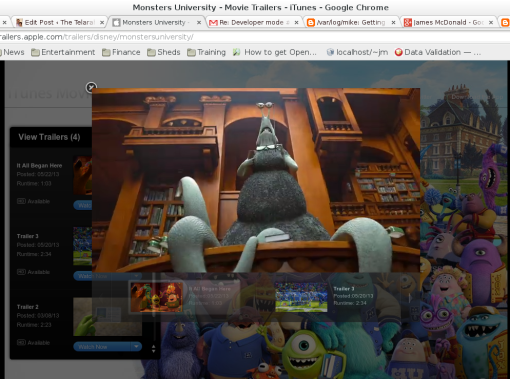Image resolution: width=510 pixels, height=379 pixels.
Task: Select It All Began Here overlay thumbnail
Action: point(156,297)
